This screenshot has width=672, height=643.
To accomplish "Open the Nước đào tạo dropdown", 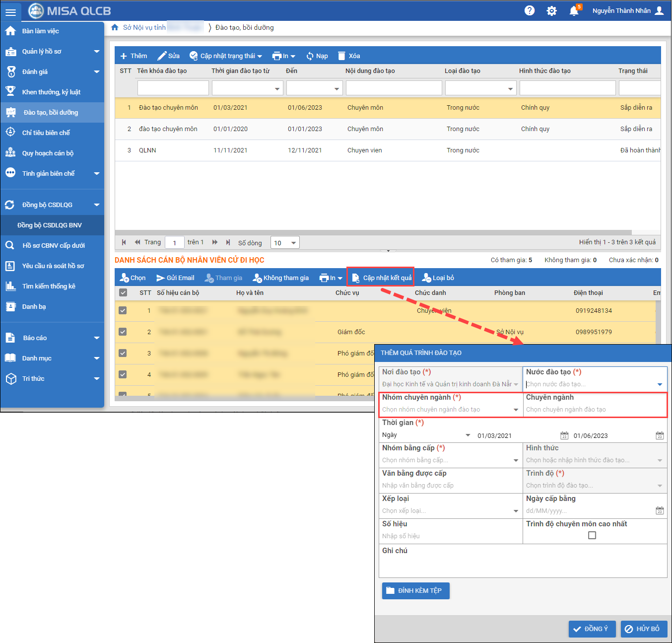I will coord(660,384).
